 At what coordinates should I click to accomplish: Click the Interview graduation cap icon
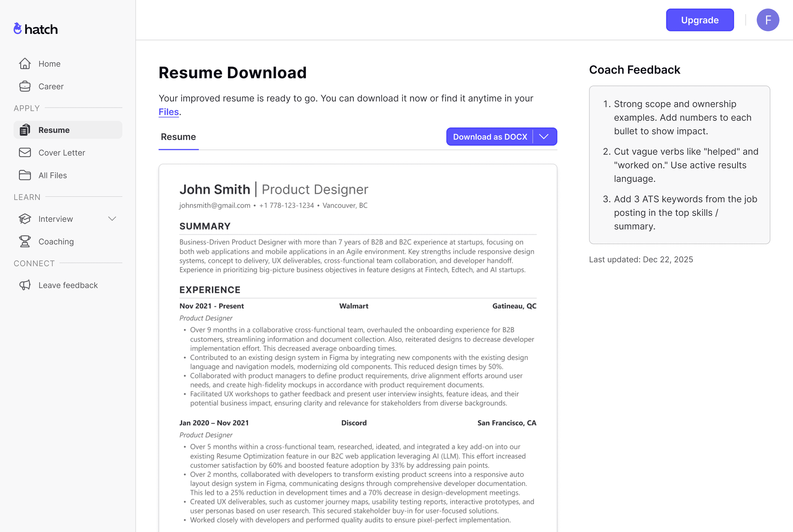(25, 219)
